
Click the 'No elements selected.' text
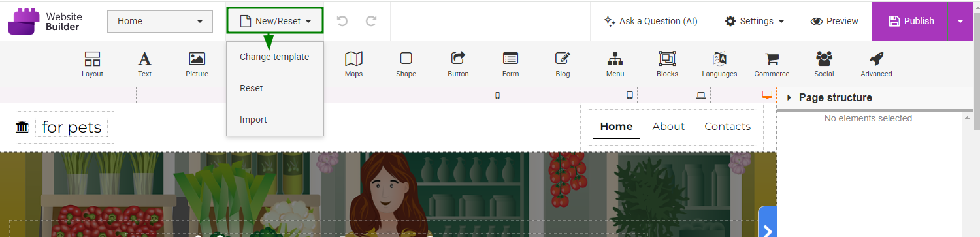click(x=869, y=118)
